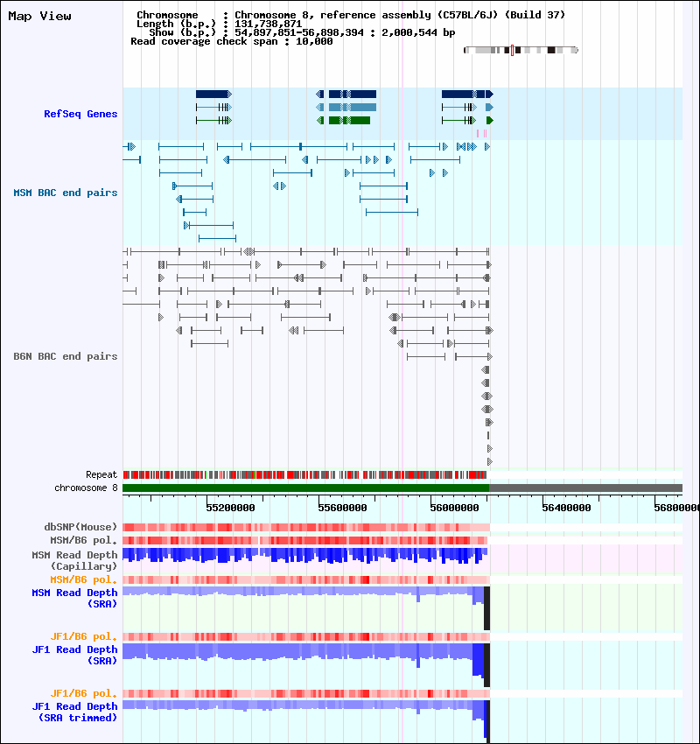
Task: Click the black bar ending MSM SRA read depth
Action: (x=486, y=607)
